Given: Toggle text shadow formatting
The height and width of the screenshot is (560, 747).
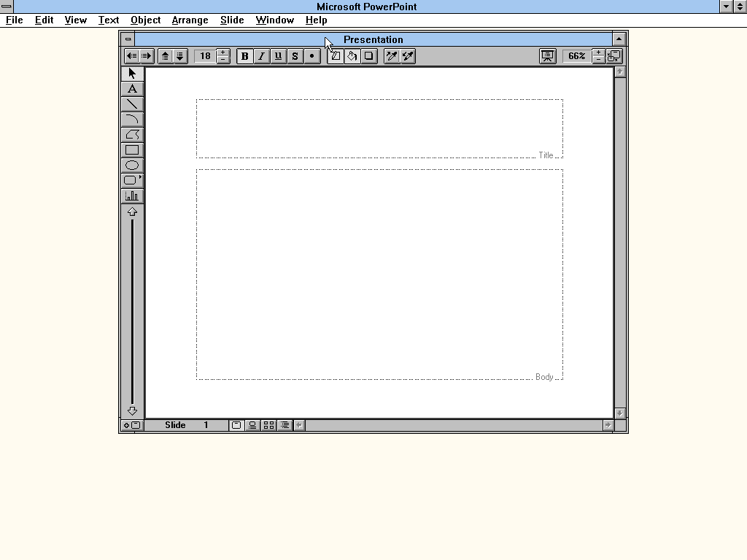Looking at the screenshot, I should pyautogui.click(x=295, y=56).
